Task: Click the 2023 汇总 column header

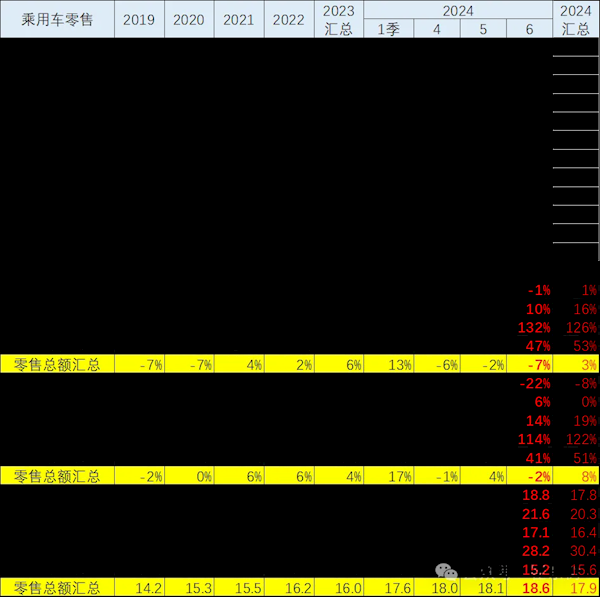Action: [x=339, y=19]
